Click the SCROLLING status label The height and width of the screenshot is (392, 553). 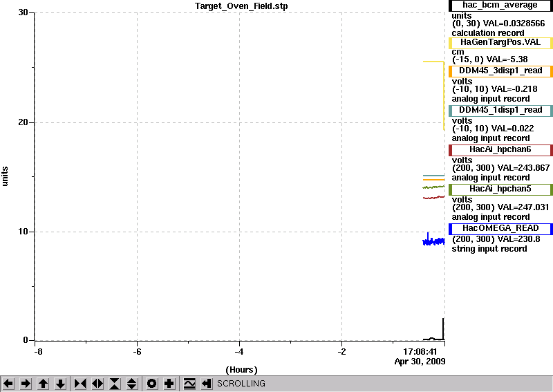coord(241,384)
